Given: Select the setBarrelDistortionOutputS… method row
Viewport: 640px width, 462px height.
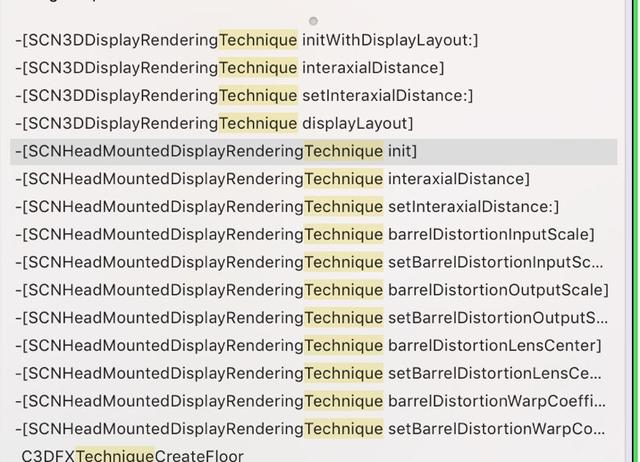Looking at the screenshot, I should [x=313, y=318].
